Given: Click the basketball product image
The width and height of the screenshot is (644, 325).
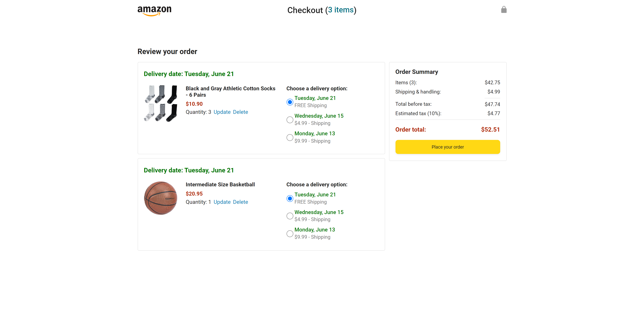Looking at the screenshot, I should 160,198.
